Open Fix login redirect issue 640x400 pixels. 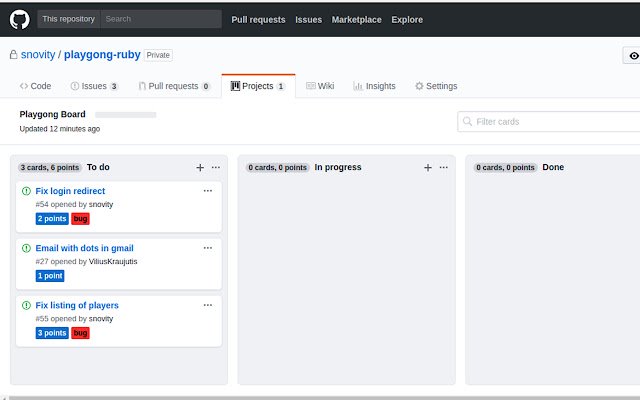[x=70, y=191]
